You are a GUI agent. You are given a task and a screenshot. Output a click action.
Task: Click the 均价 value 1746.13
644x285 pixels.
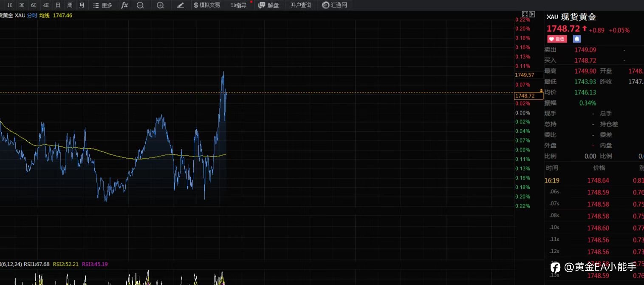(585, 92)
